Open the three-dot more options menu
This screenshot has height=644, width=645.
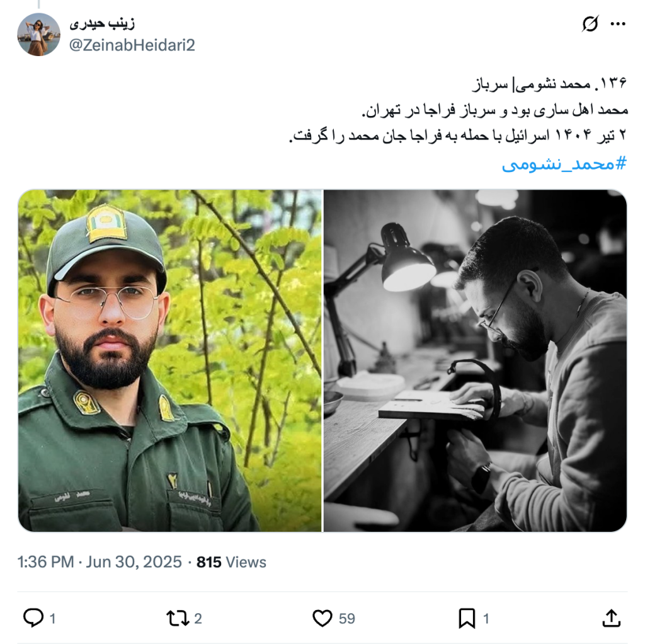(618, 24)
